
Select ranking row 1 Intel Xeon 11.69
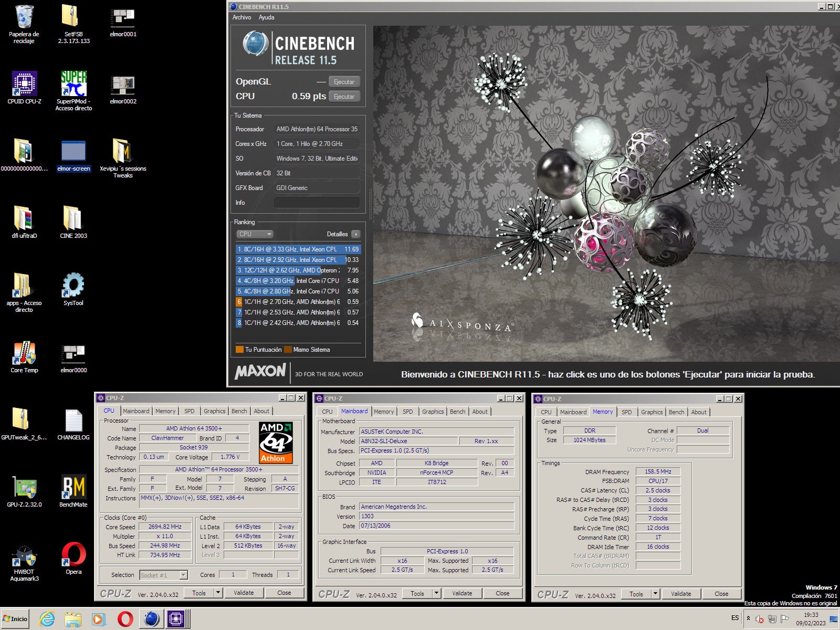point(298,249)
